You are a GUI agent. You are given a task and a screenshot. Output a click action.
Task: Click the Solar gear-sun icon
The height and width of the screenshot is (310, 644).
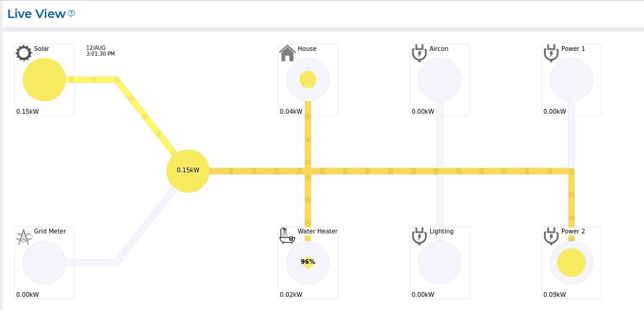23,53
